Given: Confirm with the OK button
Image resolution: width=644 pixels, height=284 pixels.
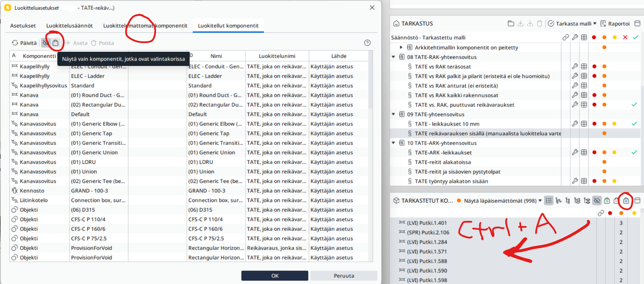Looking at the screenshot, I should (x=275, y=276).
